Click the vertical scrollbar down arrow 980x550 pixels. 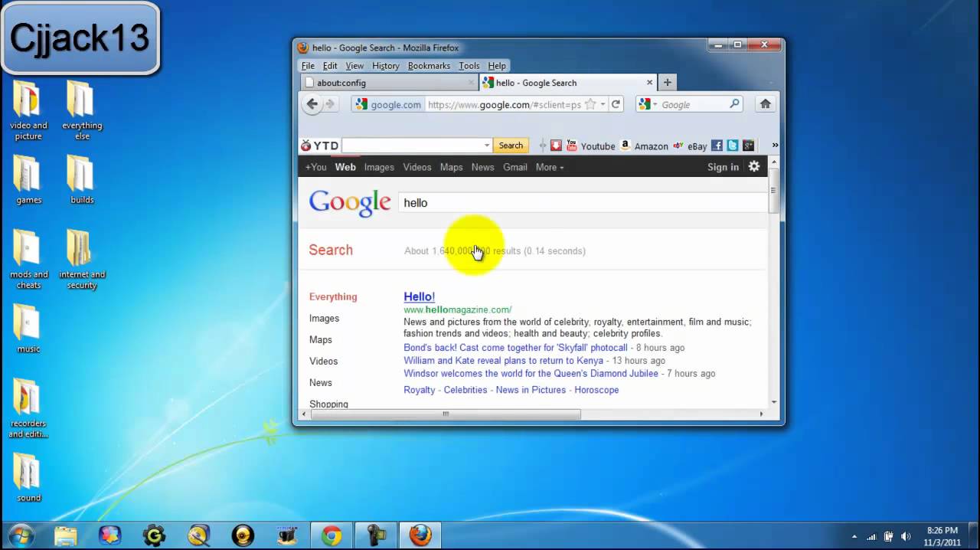[773, 401]
